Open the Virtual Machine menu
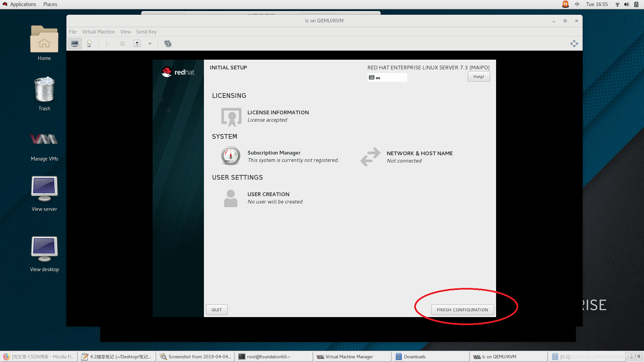 [98, 32]
